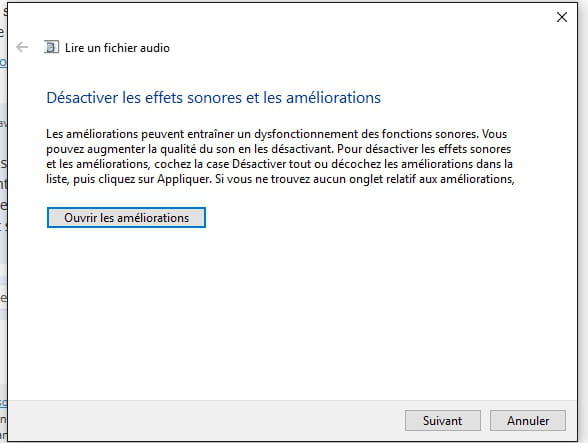Screen dimensions: 588x443
Task: Open the audio enhancements with Ouvrir les améliorations
Action: click(126, 218)
